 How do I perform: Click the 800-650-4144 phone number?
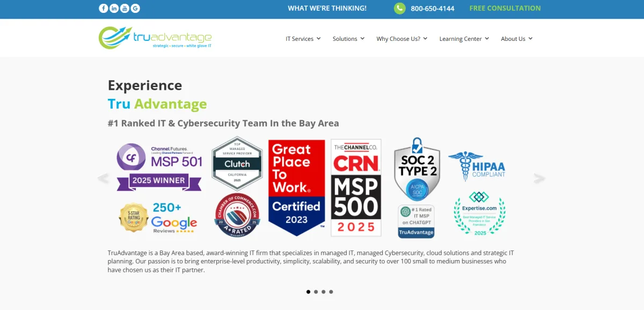[x=433, y=9]
